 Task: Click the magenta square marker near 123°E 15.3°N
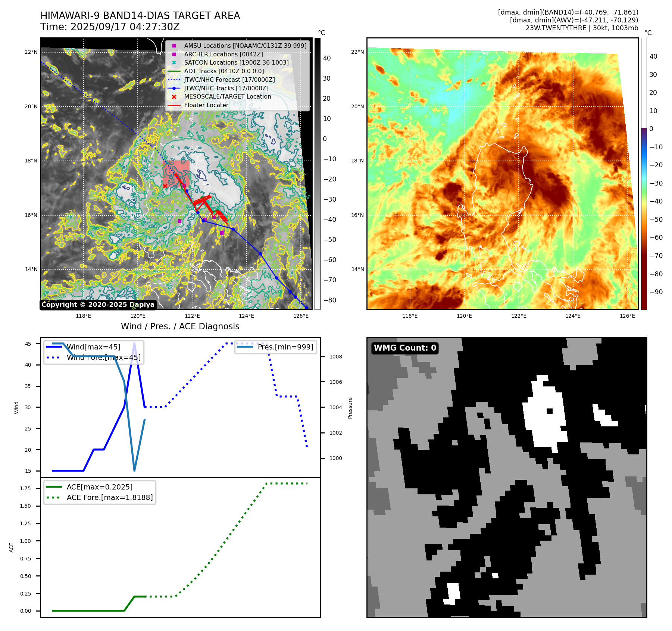click(x=222, y=233)
